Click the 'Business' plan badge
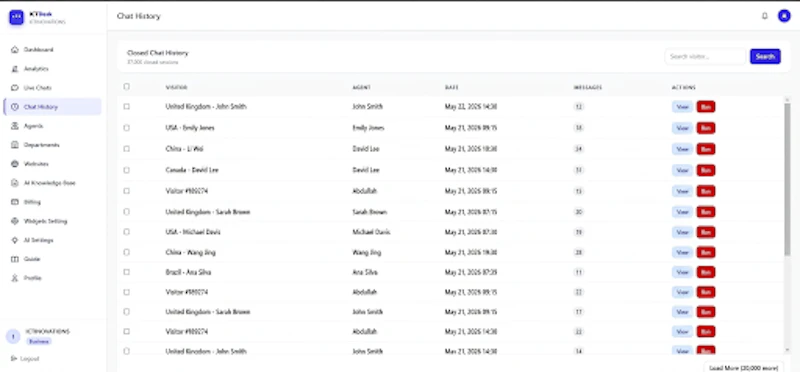800x372 pixels. [39, 341]
